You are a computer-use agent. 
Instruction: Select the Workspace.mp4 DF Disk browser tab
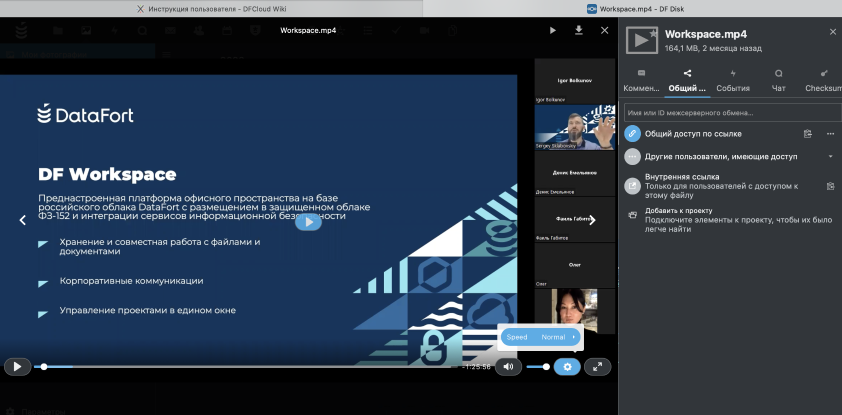click(635, 9)
